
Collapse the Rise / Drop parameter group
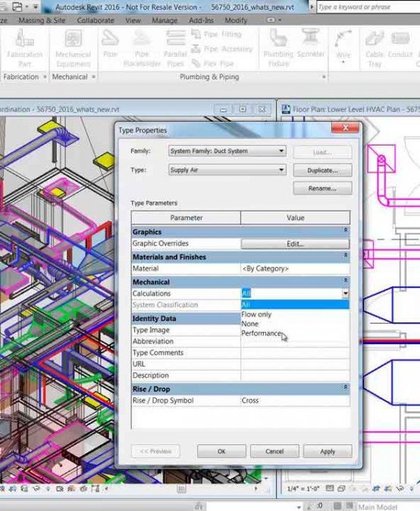coord(346,387)
